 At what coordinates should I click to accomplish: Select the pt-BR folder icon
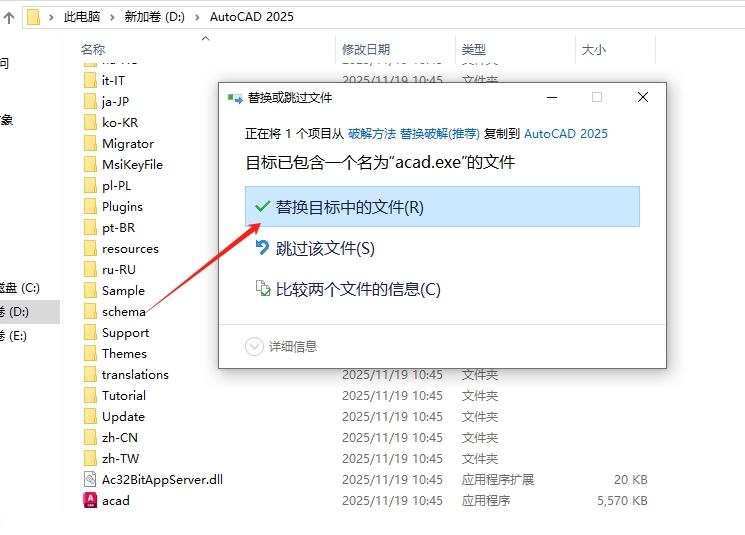tap(90, 227)
